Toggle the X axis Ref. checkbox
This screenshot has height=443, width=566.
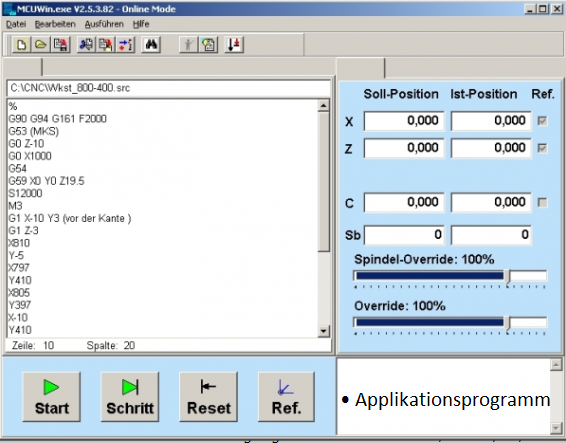point(542,121)
